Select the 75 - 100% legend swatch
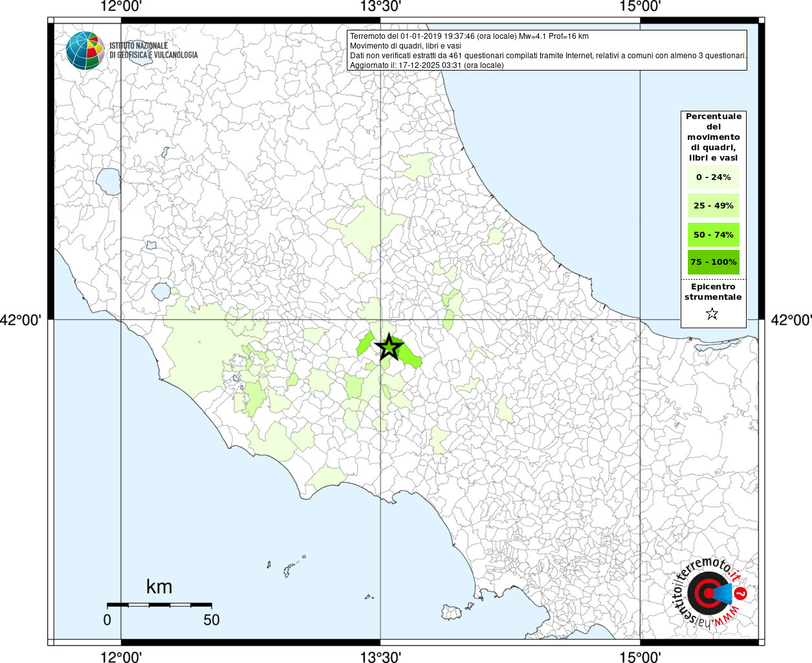This screenshot has width=812, height=663. coord(714,262)
